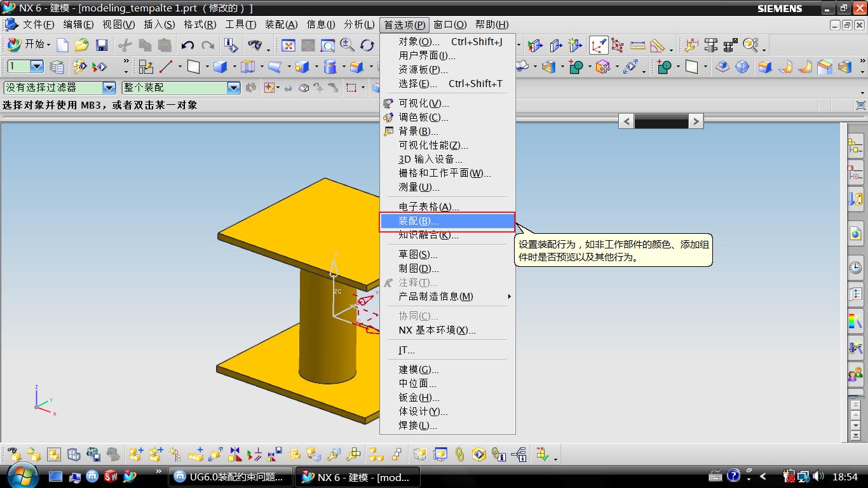Expand the 整个装配 selection scope dropdown

(233, 88)
